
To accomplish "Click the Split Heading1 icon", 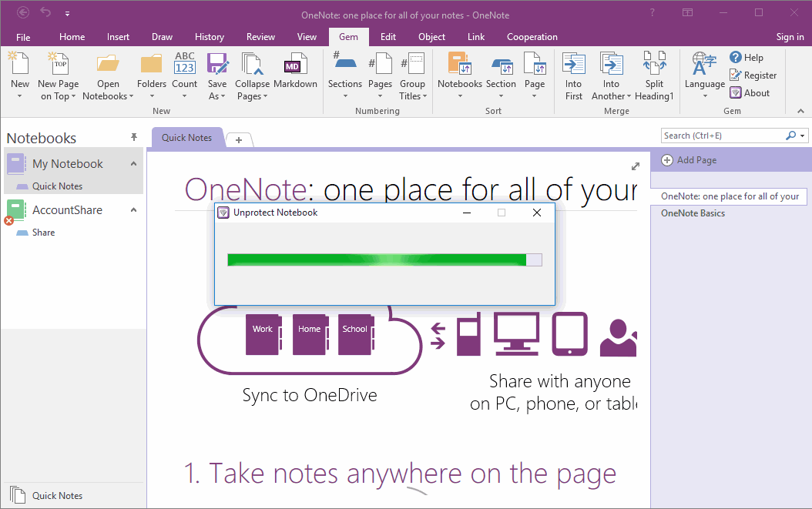I will [655, 63].
